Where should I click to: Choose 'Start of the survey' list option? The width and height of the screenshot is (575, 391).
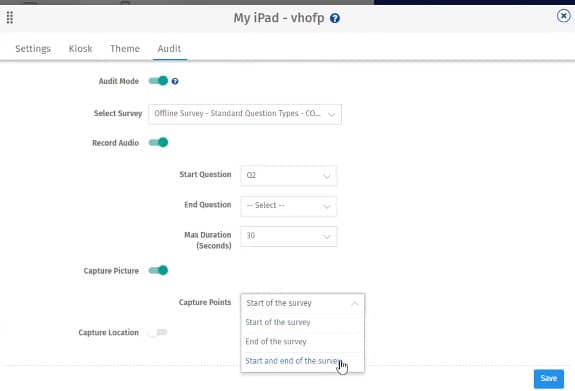pyautogui.click(x=303, y=322)
